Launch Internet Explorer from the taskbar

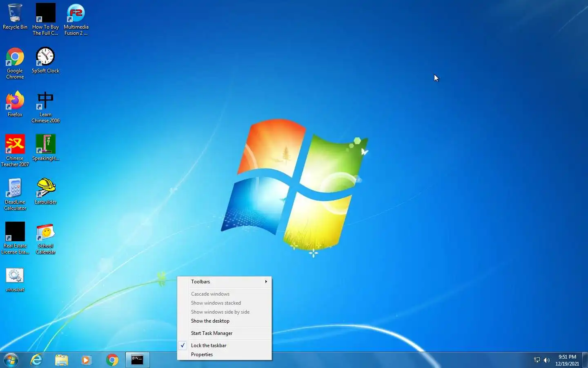coord(37,360)
